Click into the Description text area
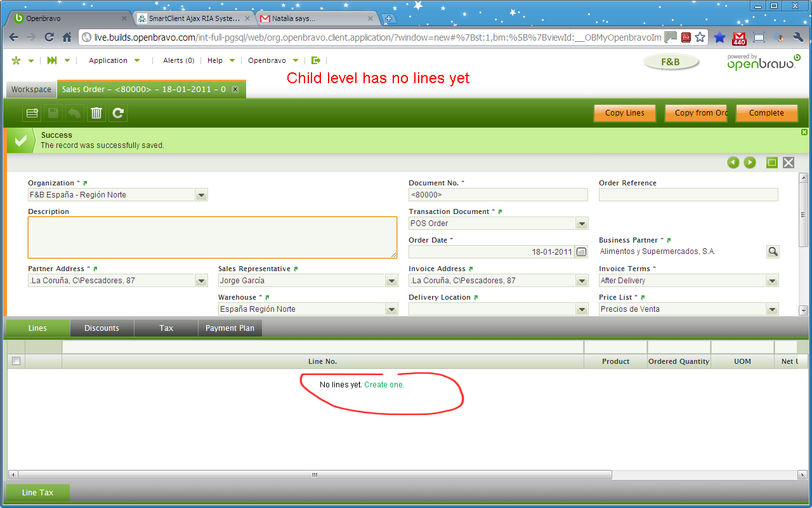 point(213,237)
